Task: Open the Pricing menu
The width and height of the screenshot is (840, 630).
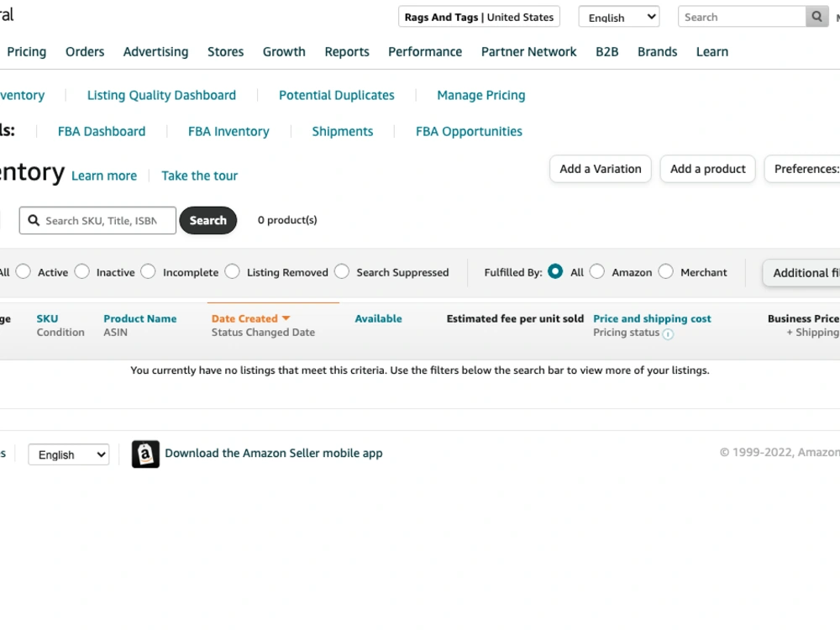Action: 27,51
